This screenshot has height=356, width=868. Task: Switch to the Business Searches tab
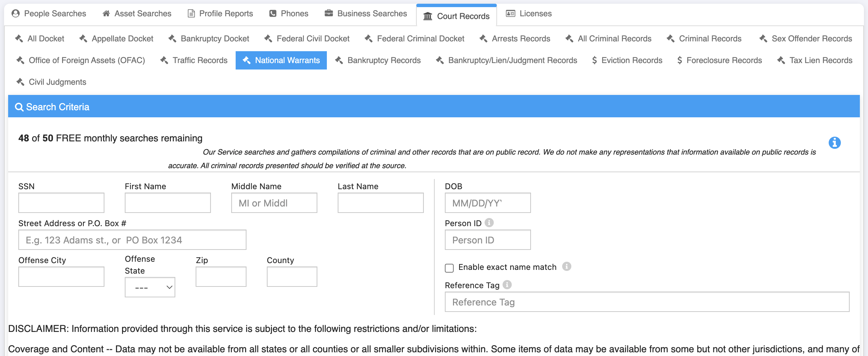click(x=366, y=14)
